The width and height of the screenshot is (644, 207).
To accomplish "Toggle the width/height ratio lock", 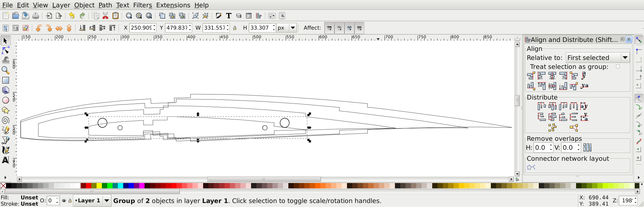I will pos(235,28).
